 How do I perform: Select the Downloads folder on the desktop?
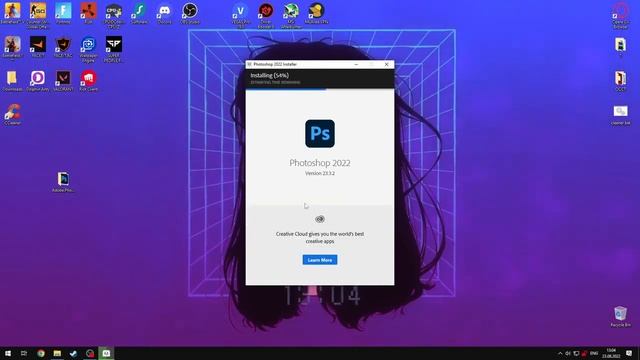point(12,80)
